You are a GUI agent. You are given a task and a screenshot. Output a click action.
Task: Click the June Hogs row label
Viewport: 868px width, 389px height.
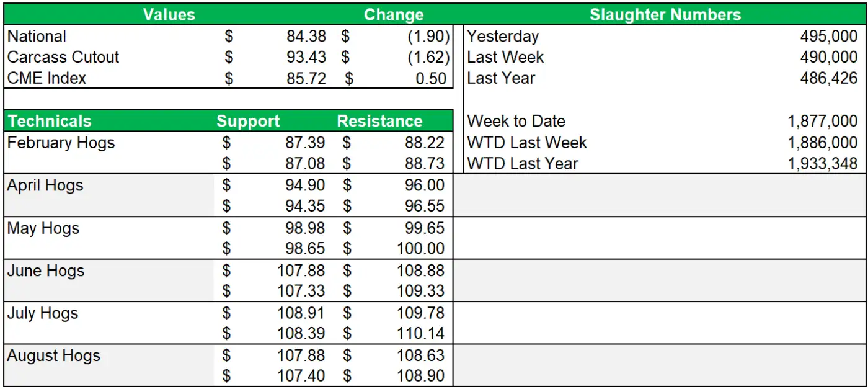click(46, 271)
